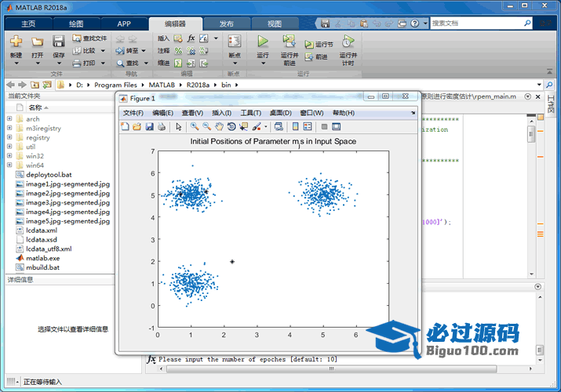Activate the Rotate 3D tool in Figure
This screenshot has height=392, width=561.
point(231,126)
